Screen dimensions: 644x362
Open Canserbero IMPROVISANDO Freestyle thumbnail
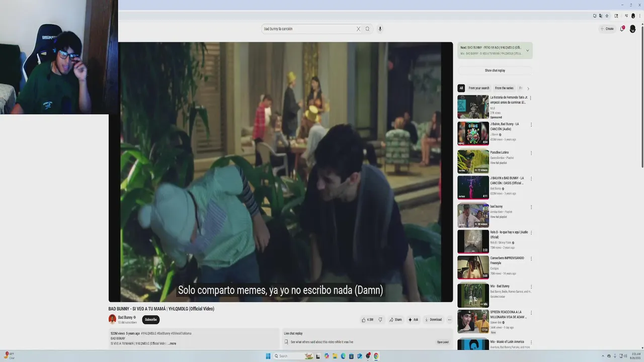tap(473, 267)
